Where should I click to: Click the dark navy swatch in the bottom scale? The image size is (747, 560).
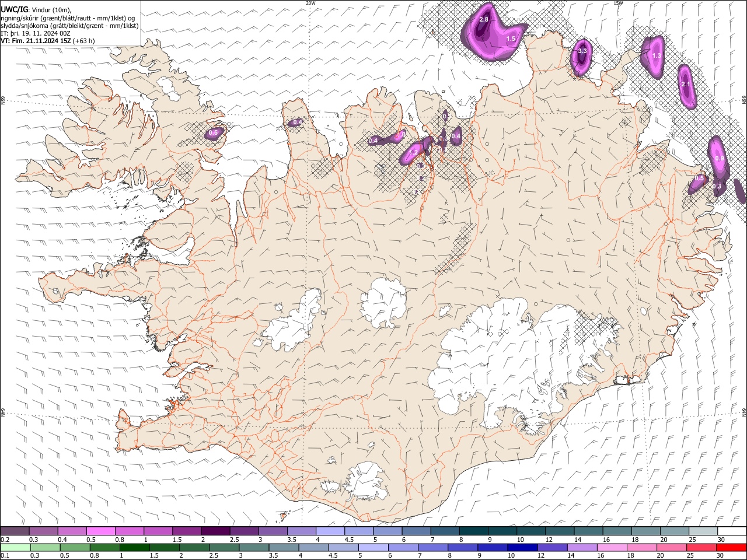[x=521, y=547]
